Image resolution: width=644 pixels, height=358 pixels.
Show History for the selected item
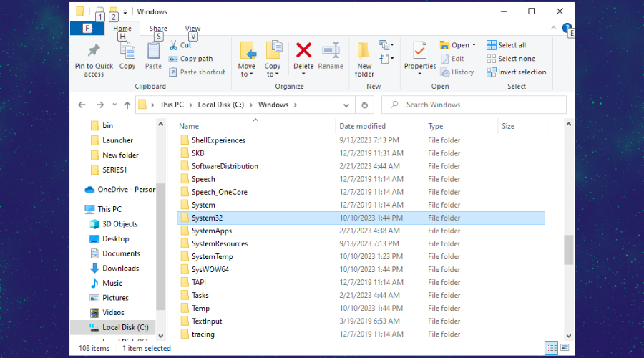(x=457, y=72)
